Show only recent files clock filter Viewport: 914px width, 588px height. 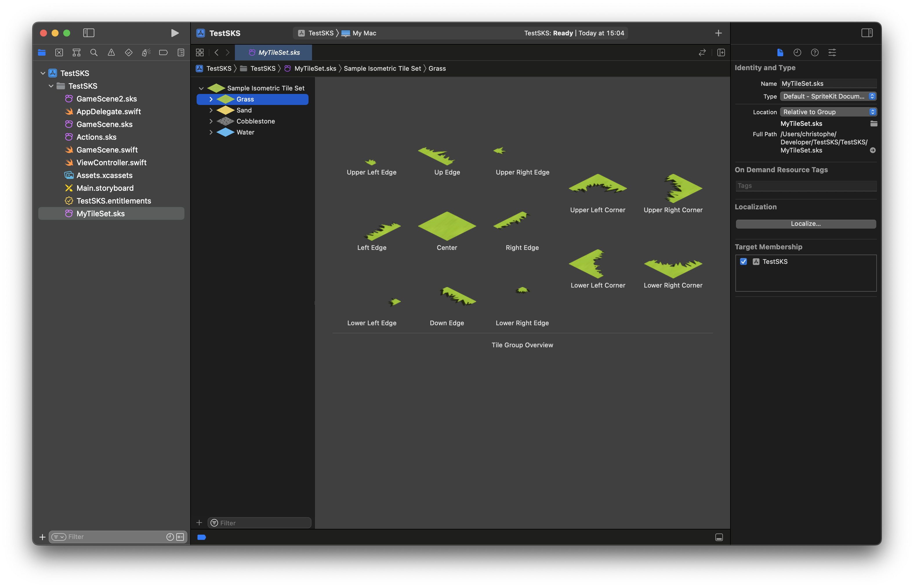click(170, 537)
